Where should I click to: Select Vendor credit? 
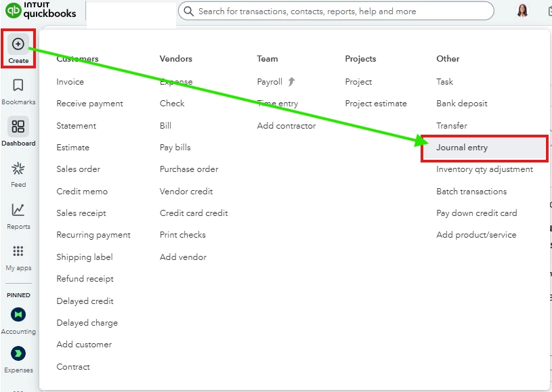point(186,192)
